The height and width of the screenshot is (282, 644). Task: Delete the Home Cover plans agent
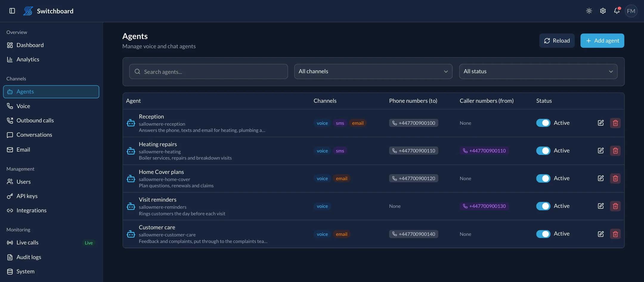[615, 178]
